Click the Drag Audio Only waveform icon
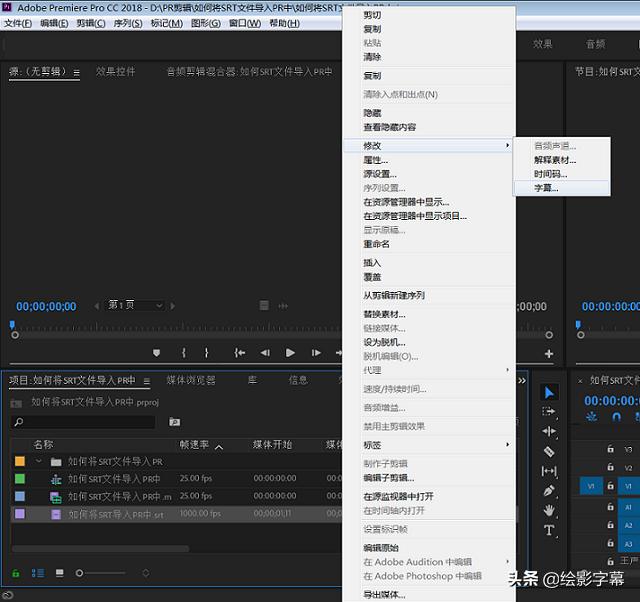Screen dimensions: 640x602 point(283,306)
